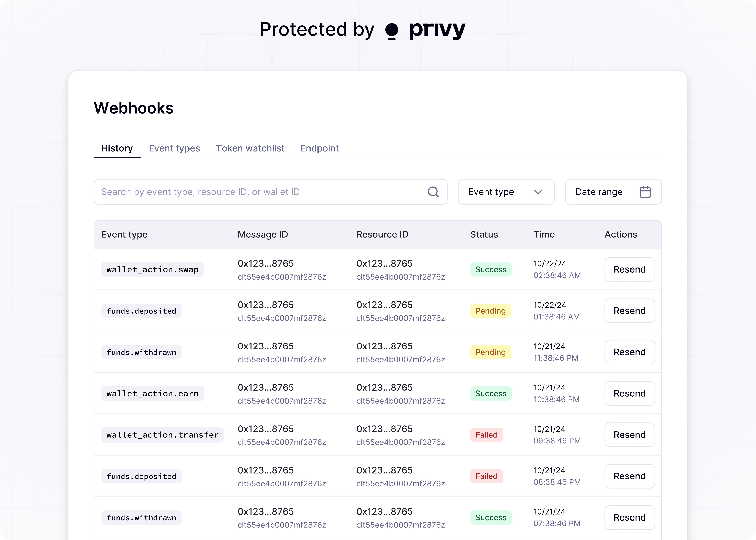Switch to the History tab
Viewport: 756px width, 540px height.
point(117,148)
